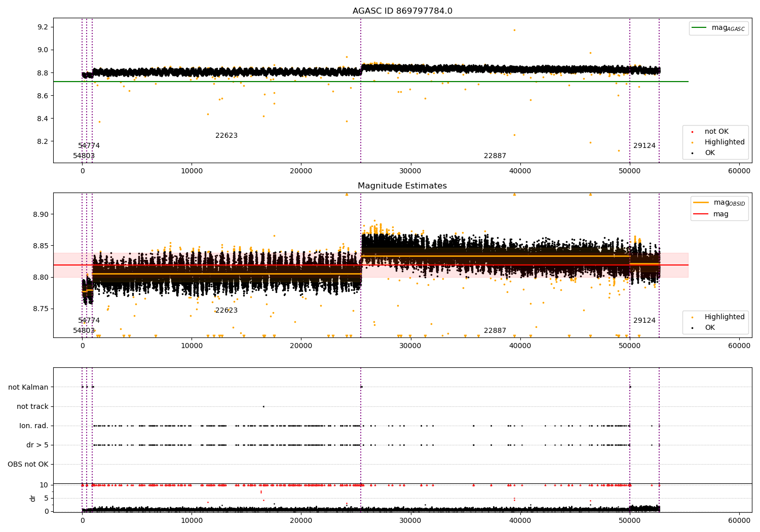Click the 20000 x-tick under Magnitude Estimates plot

click(x=301, y=346)
